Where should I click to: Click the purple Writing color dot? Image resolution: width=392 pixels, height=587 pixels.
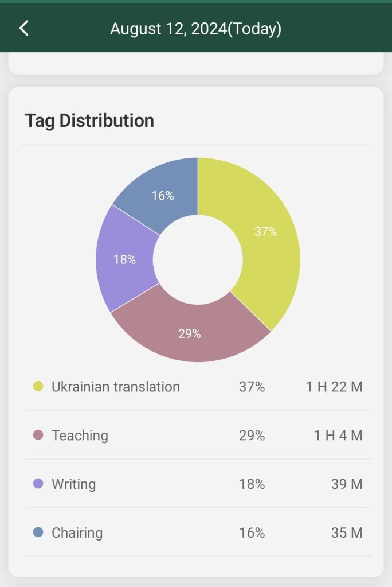click(x=38, y=484)
